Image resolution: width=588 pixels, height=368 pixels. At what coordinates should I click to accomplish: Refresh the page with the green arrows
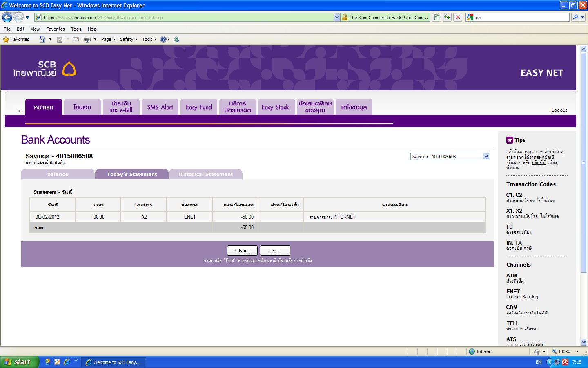coord(447,17)
